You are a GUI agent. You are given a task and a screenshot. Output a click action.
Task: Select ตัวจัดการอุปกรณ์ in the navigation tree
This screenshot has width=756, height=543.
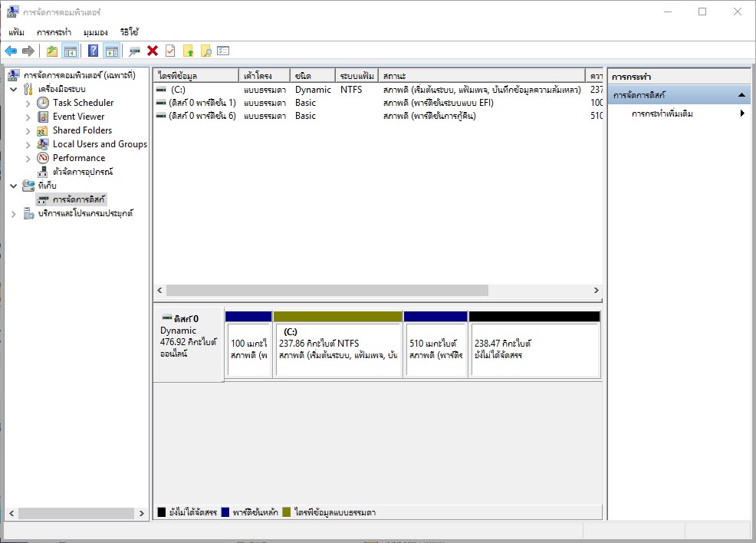(83, 172)
